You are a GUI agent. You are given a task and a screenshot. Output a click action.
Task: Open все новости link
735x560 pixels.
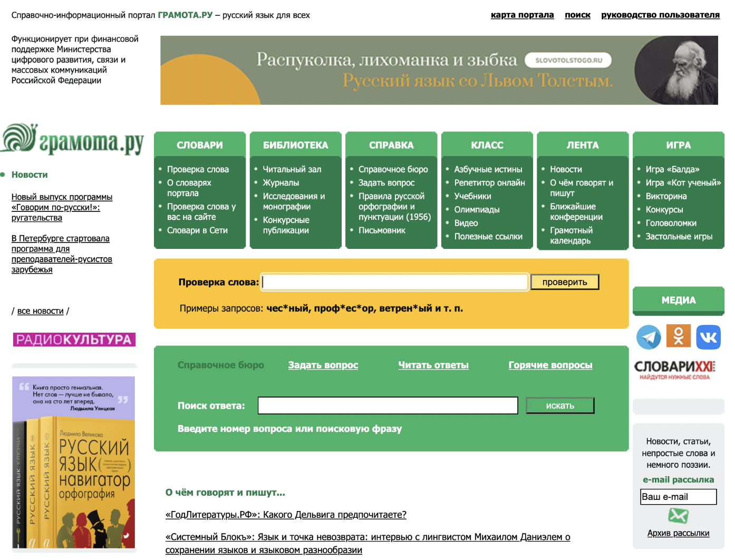pos(41,311)
